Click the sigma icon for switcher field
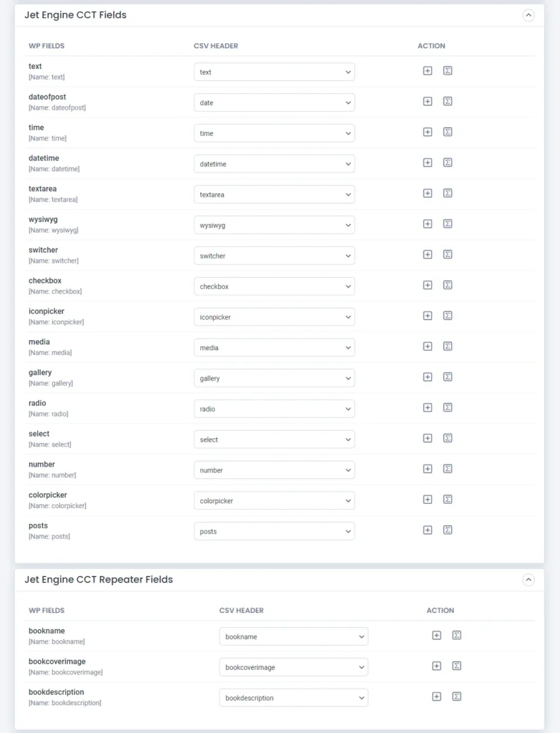This screenshot has height=733, width=560. (x=448, y=255)
